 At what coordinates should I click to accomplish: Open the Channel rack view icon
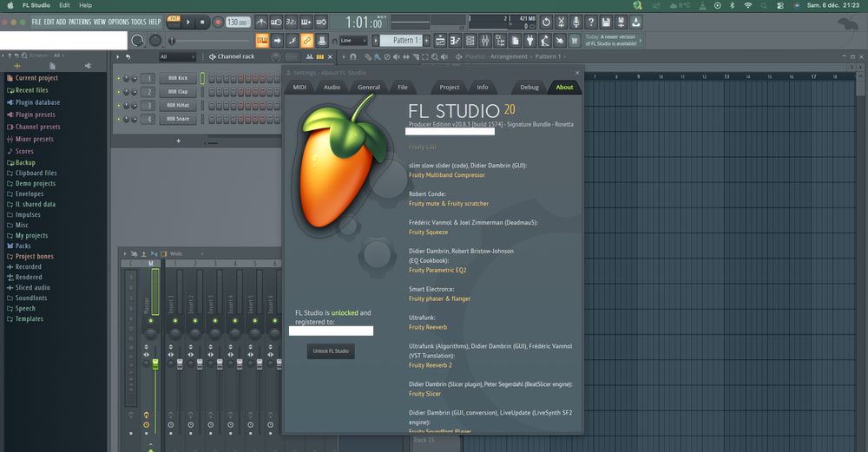470,41
